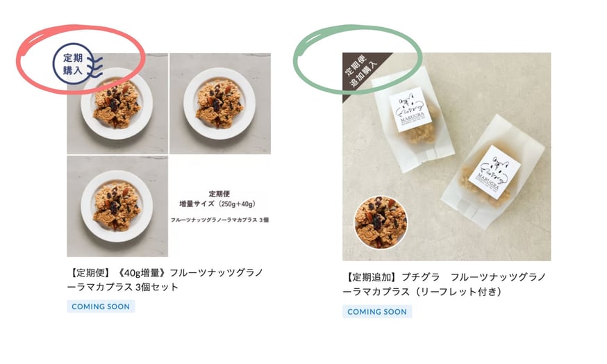Image resolution: width=607 pixels, height=364 pixels.
Task: Click the upper translucent granola packet
Action: pyautogui.click(x=414, y=119)
